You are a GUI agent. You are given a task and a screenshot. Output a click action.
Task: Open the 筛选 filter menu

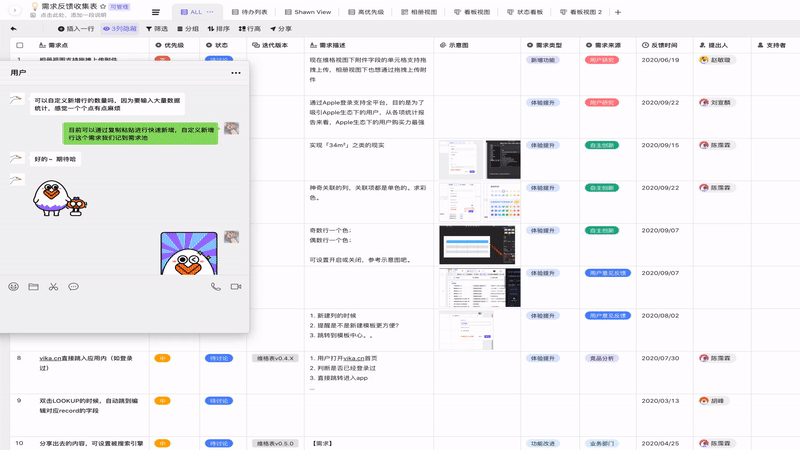pos(157,29)
